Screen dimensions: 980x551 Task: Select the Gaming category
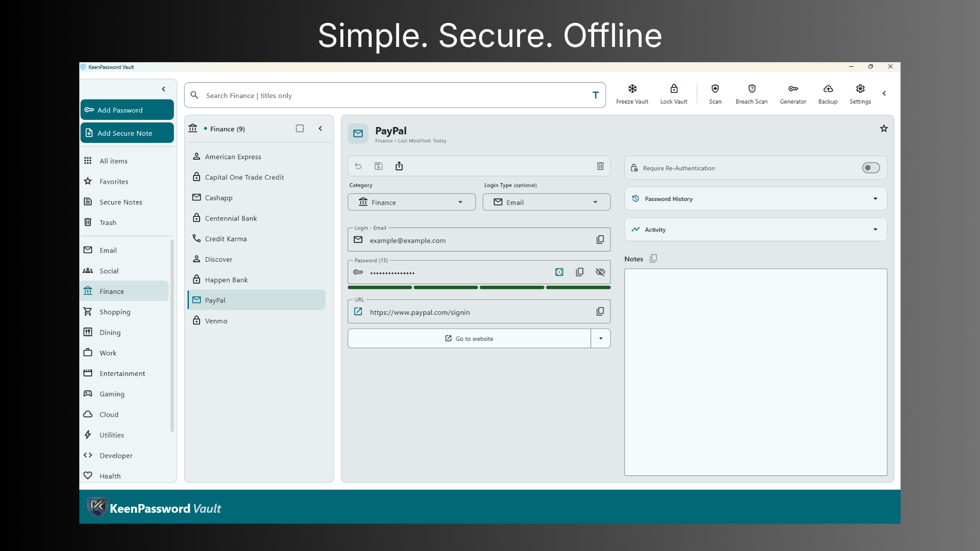tap(125, 394)
